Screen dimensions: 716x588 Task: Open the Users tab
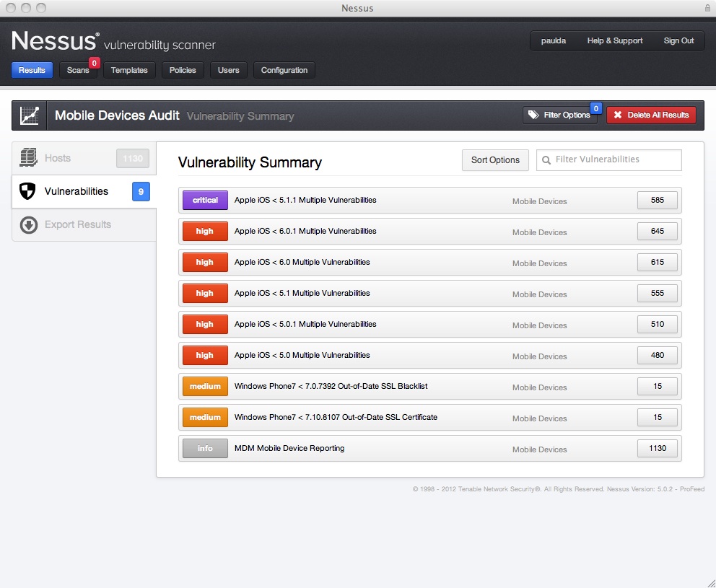(x=228, y=70)
